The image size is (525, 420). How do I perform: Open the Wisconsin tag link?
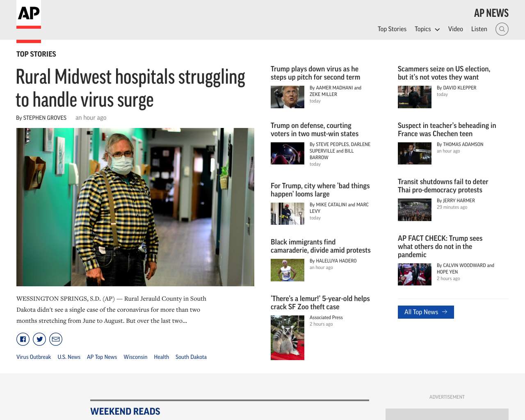tap(135, 357)
